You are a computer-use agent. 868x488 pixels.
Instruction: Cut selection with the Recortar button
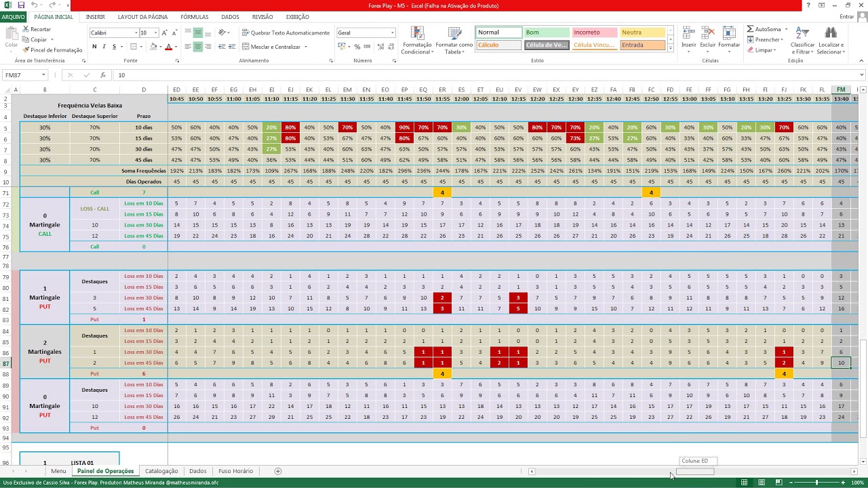pos(36,29)
